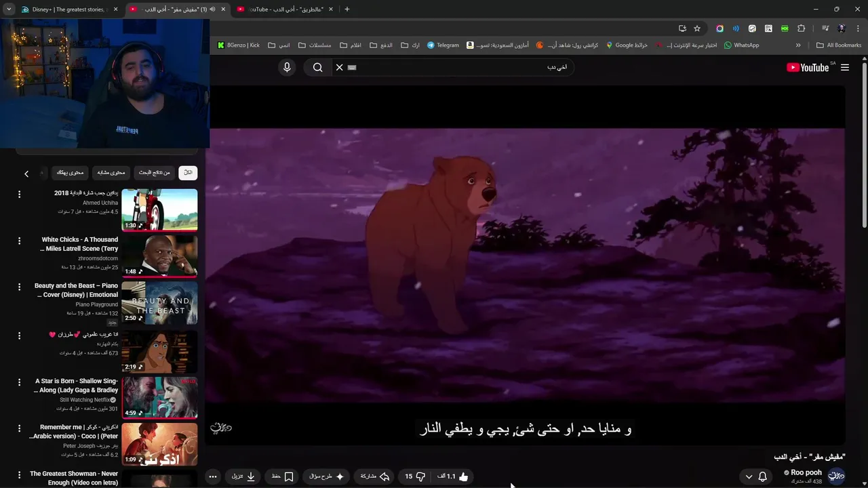Open the media control playlist icon

825,28
